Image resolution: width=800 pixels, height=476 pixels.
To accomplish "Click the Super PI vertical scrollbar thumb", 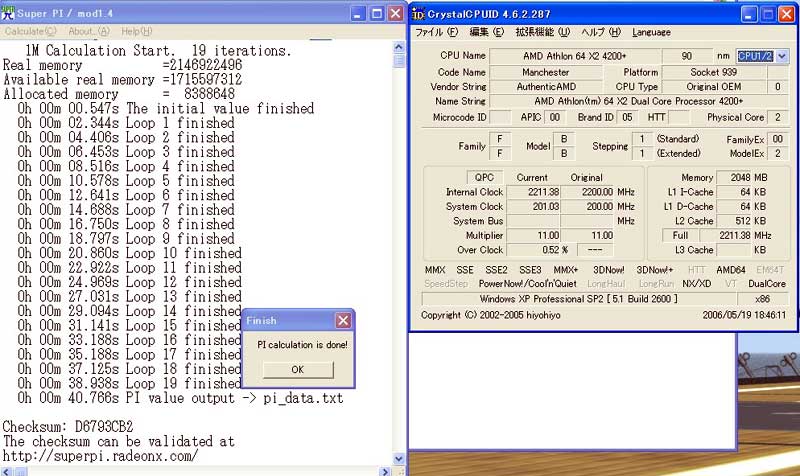I will pos(399,60).
